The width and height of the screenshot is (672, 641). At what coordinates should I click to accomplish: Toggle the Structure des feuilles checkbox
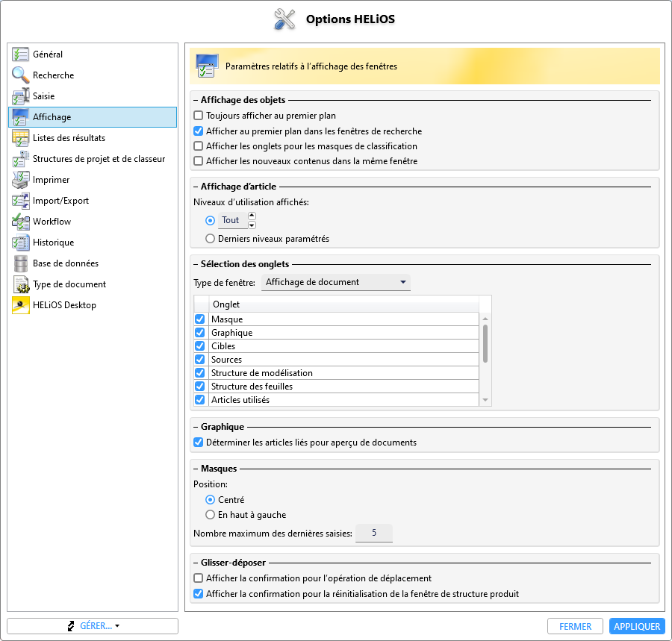click(199, 387)
